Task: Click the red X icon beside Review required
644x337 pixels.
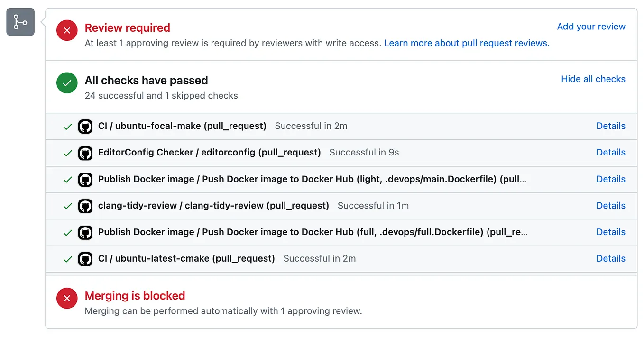Action: pos(67,30)
